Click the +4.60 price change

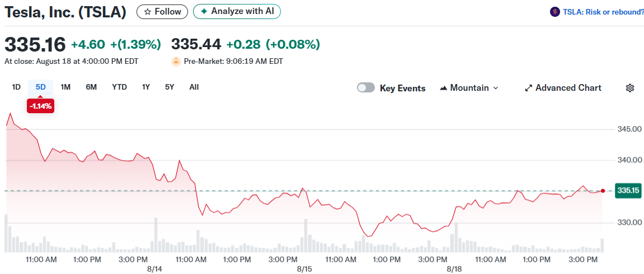tap(88, 44)
